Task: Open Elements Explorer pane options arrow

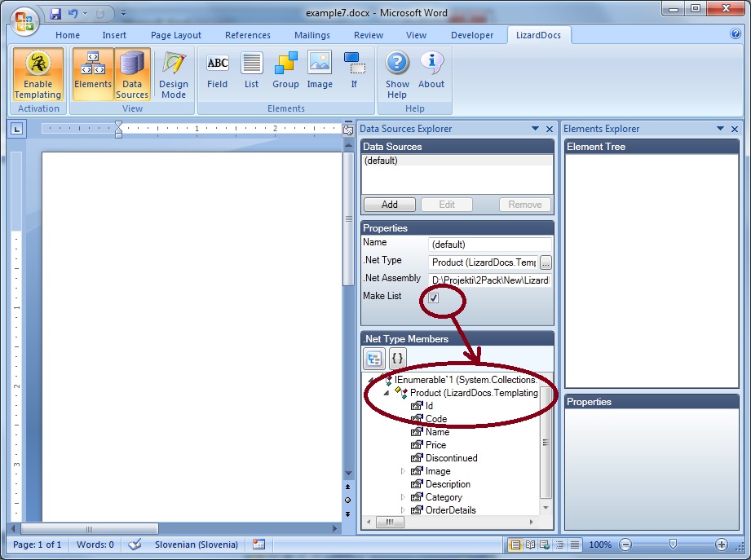Action: pyautogui.click(x=720, y=129)
